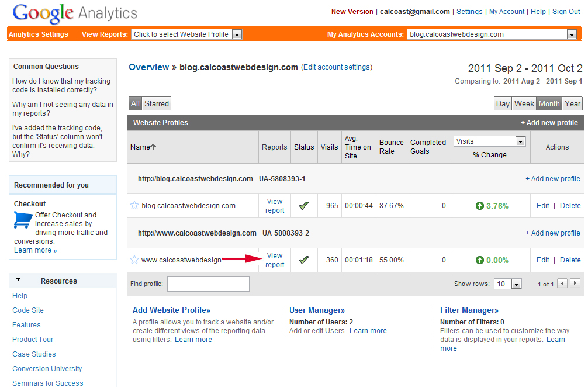
Task: Go to Overview breadcrumb
Action: pos(149,67)
